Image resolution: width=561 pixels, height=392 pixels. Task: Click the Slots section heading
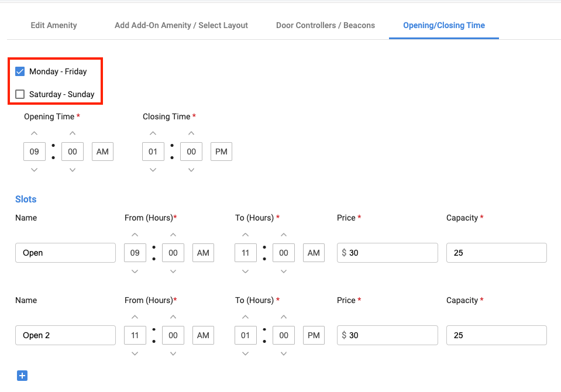[x=26, y=199]
